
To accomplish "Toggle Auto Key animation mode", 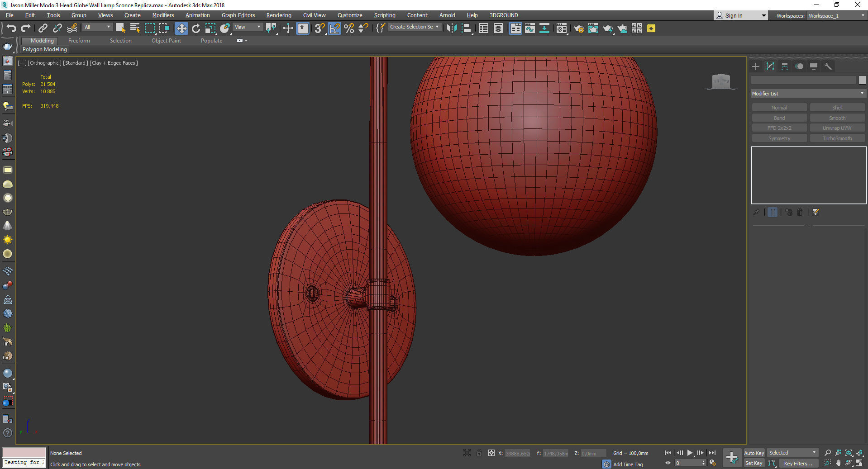I will (754, 453).
